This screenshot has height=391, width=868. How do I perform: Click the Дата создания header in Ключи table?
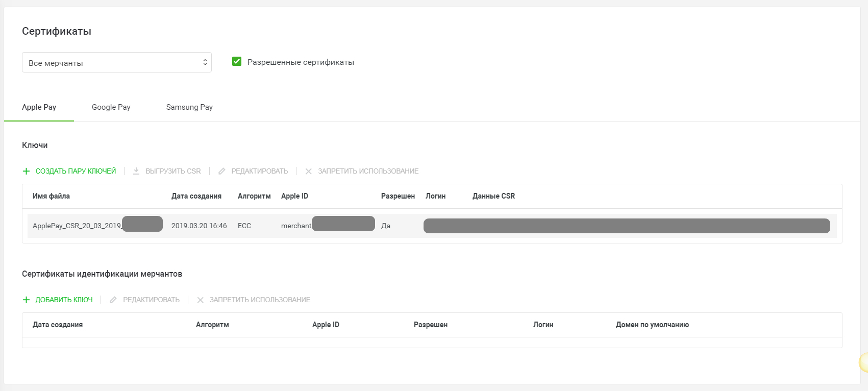click(196, 196)
